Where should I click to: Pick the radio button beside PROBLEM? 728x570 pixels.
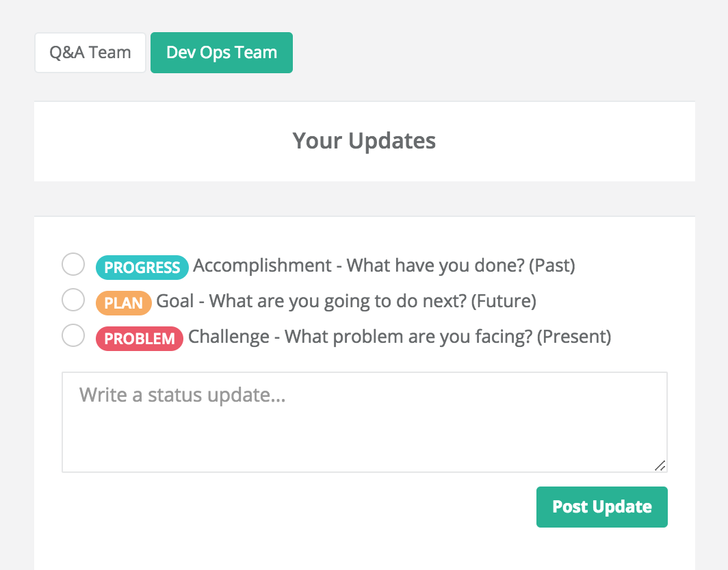(73, 335)
